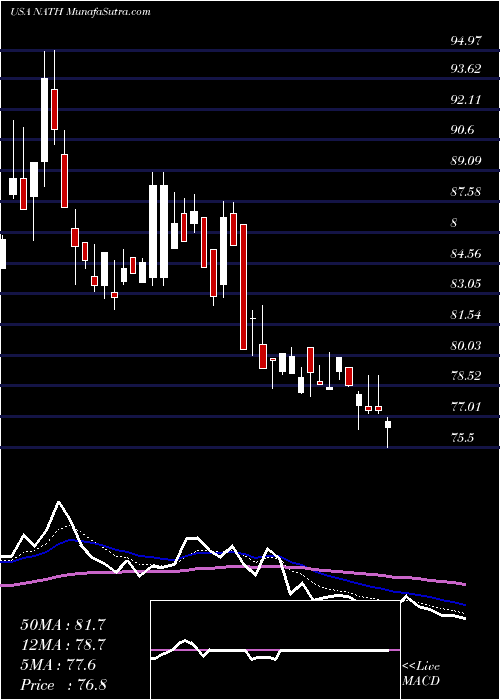This screenshot has height=700, width=500.
Task: Click the <<Live MACD label
Action: [x=421, y=674]
